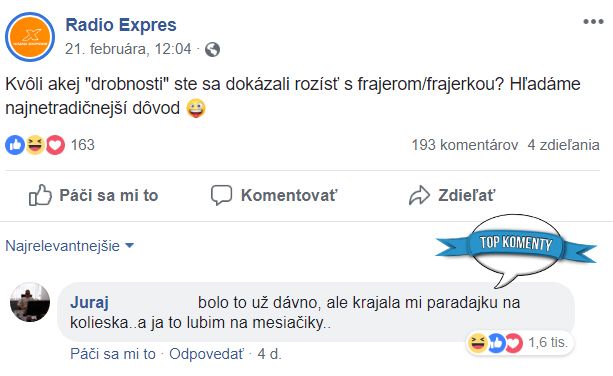Viewport: 613px width, 376px height.
Task: Like Juraj's comment via Páči sa mi to
Action: [x=113, y=354]
